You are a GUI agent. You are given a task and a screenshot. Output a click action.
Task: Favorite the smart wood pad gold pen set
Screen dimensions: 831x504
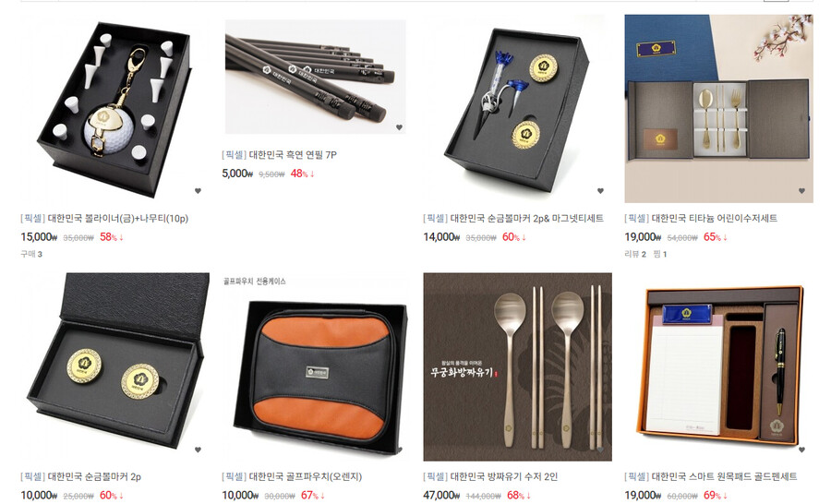801,450
